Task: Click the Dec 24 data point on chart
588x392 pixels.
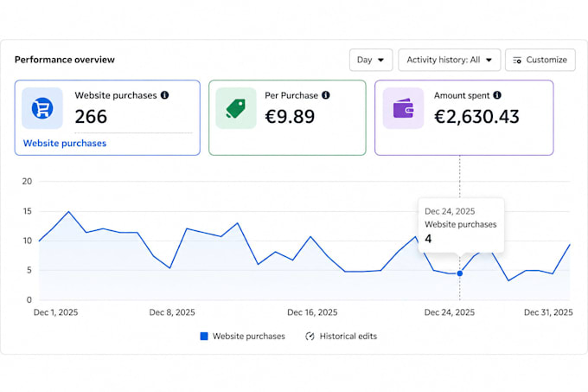Action: (x=460, y=273)
